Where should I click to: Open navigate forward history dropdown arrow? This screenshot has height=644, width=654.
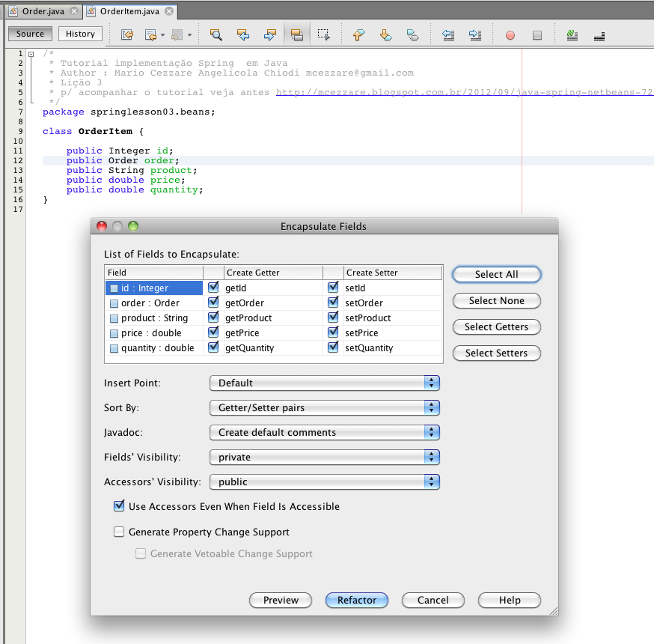pos(189,35)
